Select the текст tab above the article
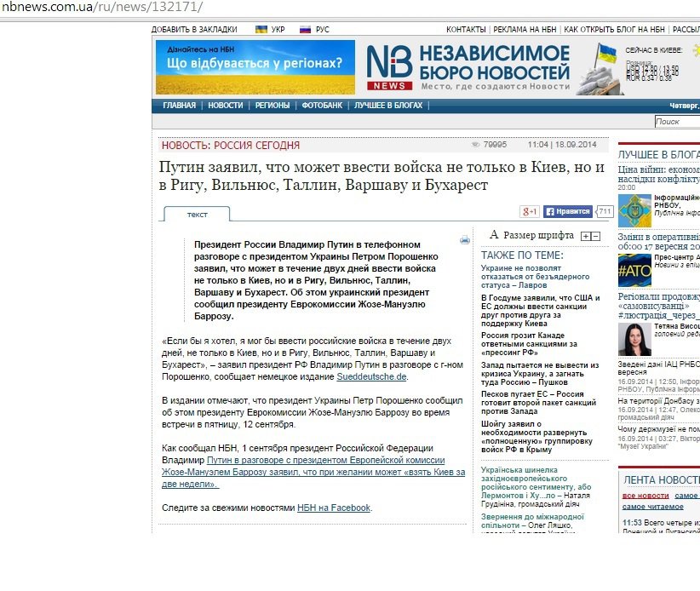The image size is (700, 591). [x=198, y=214]
